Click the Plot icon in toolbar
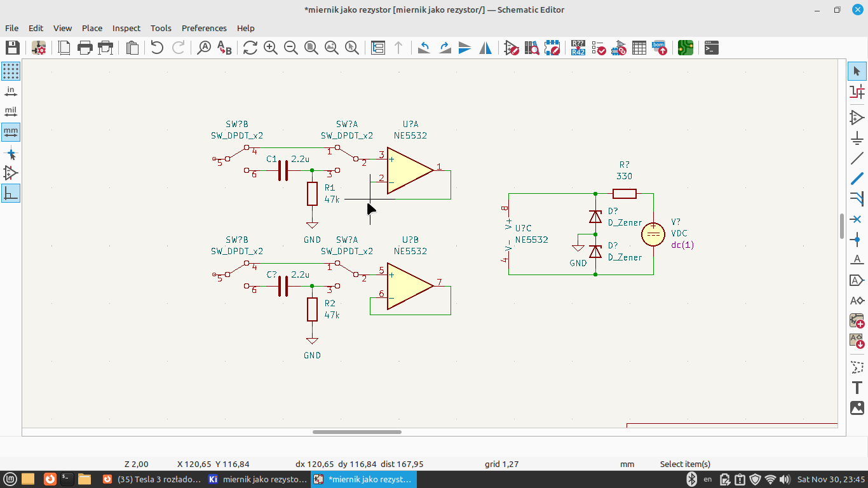 [105, 48]
